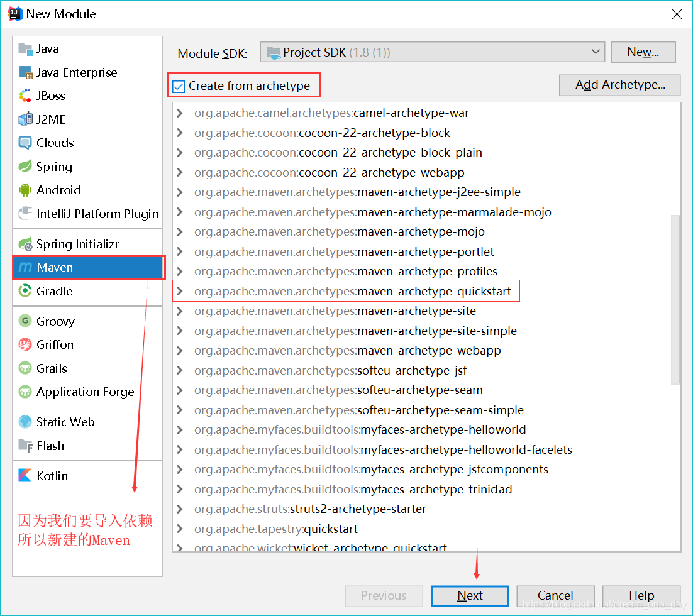Expand the struts2-archetype-starter node
Image resolution: width=693 pixels, height=616 pixels.
click(x=179, y=509)
